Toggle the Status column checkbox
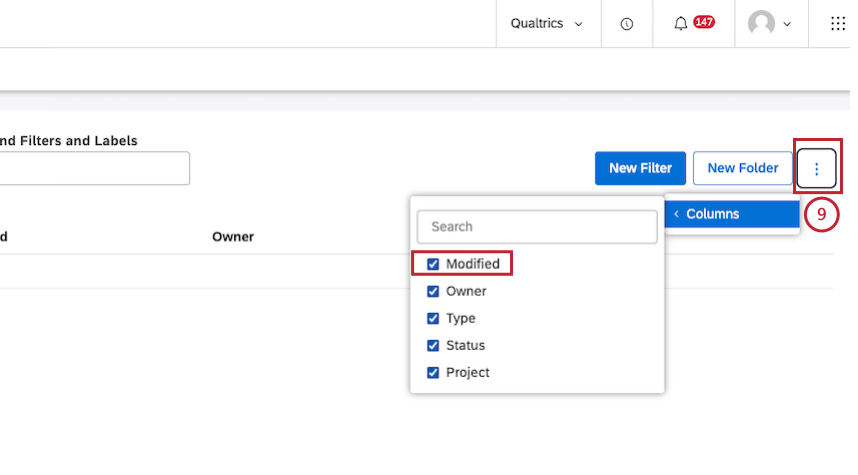Screen dimensions: 858x475 (433, 345)
